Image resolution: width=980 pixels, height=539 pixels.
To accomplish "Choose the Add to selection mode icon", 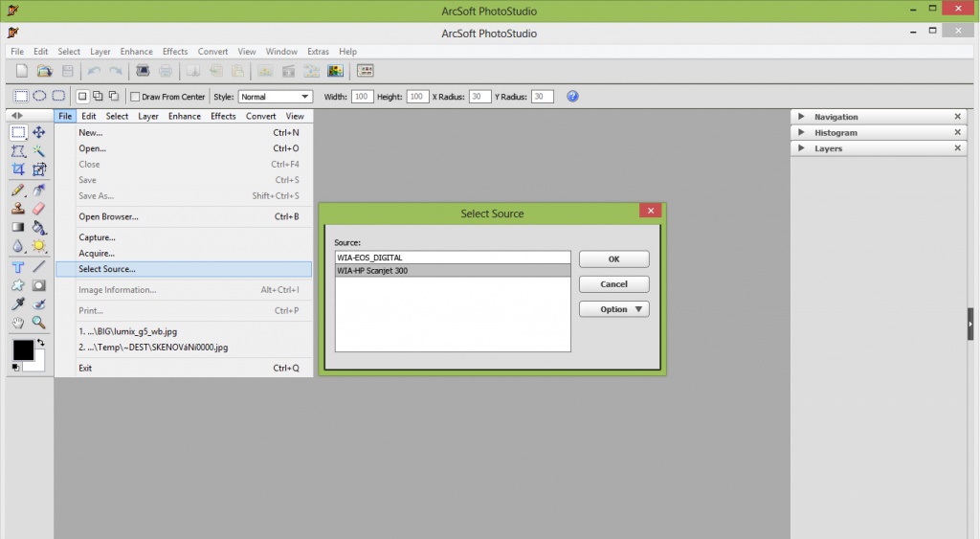I will [98, 96].
